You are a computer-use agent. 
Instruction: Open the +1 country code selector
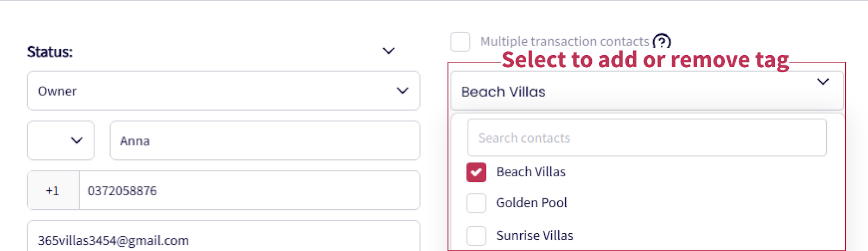[x=53, y=191]
